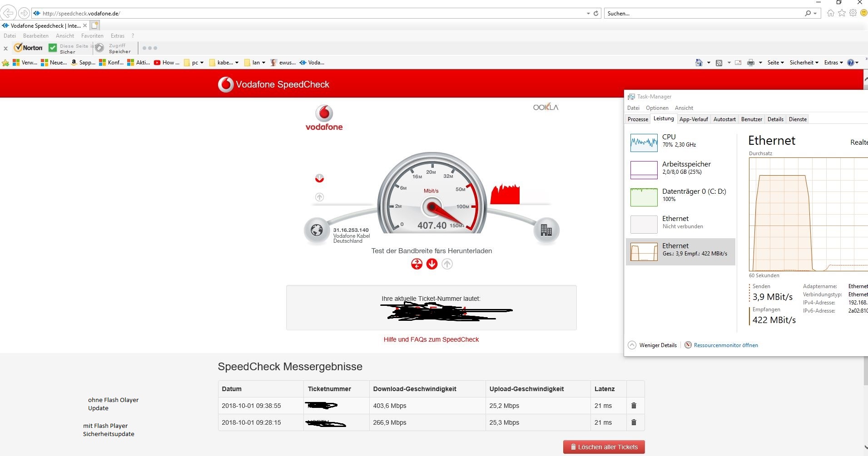Open the print options dropdown arrow
Image resolution: width=868 pixels, height=456 pixels.
[760, 63]
